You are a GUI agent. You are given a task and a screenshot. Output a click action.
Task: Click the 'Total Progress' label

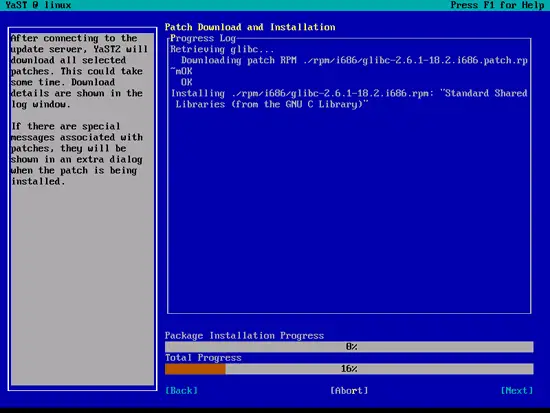coord(203,358)
